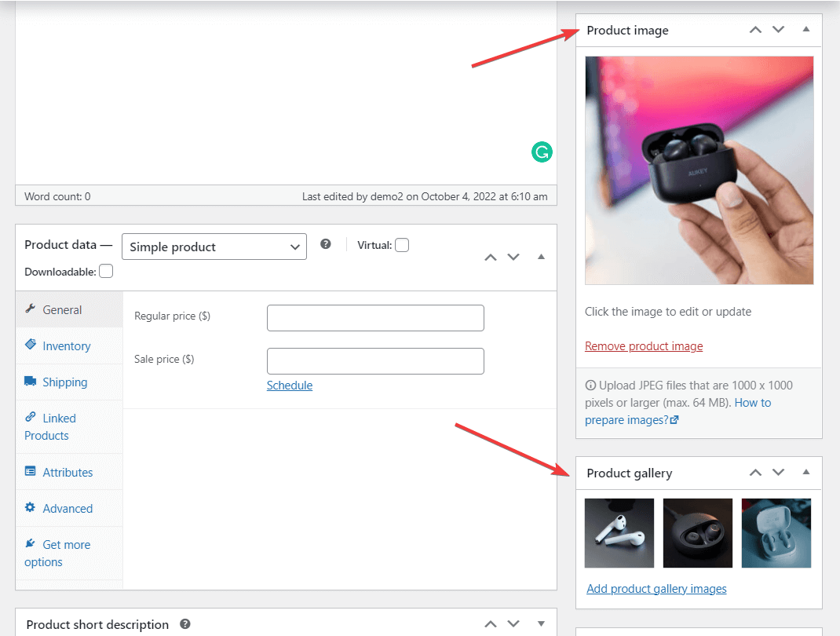840x636 pixels.
Task: Move Product gallery panel down
Action: coord(779,473)
